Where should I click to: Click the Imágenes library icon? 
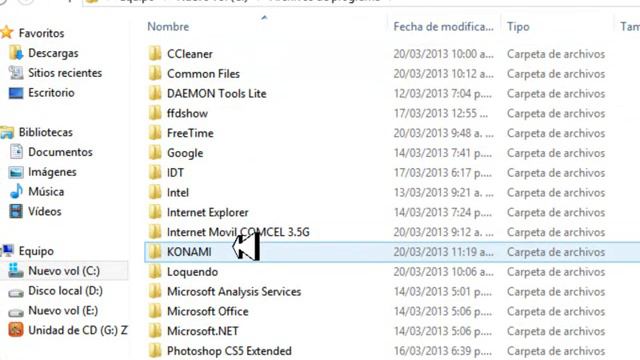tap(16, 172)
